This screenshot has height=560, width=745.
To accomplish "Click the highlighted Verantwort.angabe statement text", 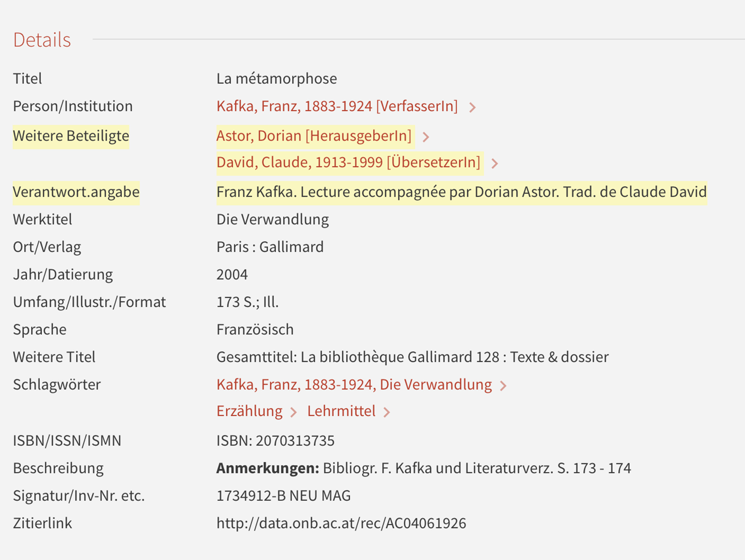I will 461,192.
